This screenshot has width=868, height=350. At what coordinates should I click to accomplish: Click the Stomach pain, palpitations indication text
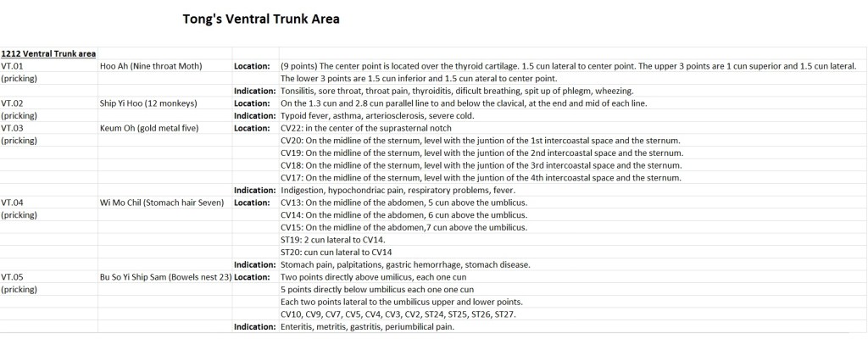click(x=405, y=264)
